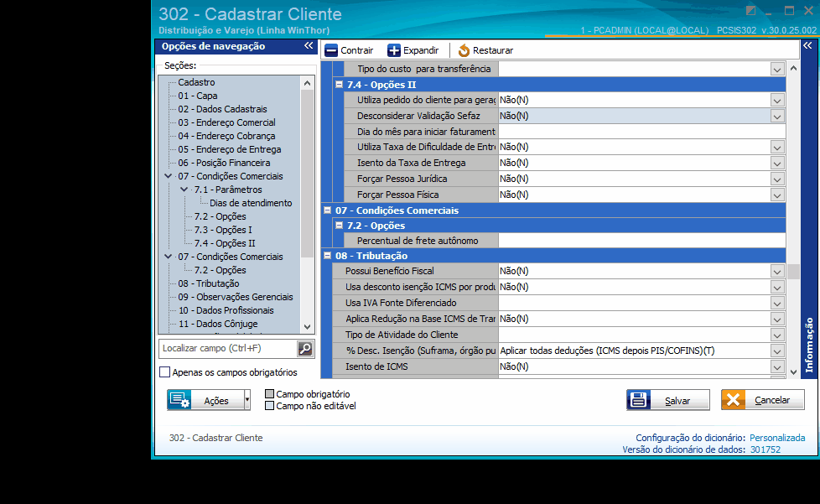Click the Contrair minus icon
The image size is (820, 504).
[331, 50]
